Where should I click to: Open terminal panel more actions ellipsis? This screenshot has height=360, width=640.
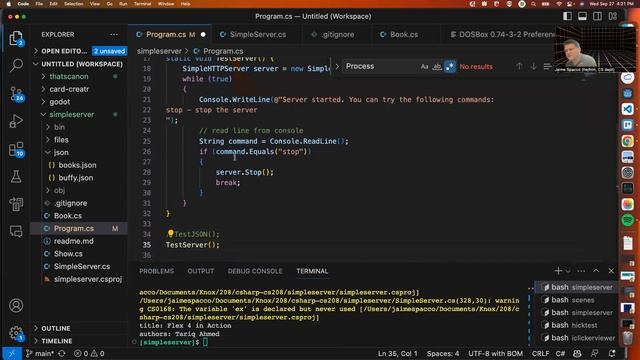581,271
